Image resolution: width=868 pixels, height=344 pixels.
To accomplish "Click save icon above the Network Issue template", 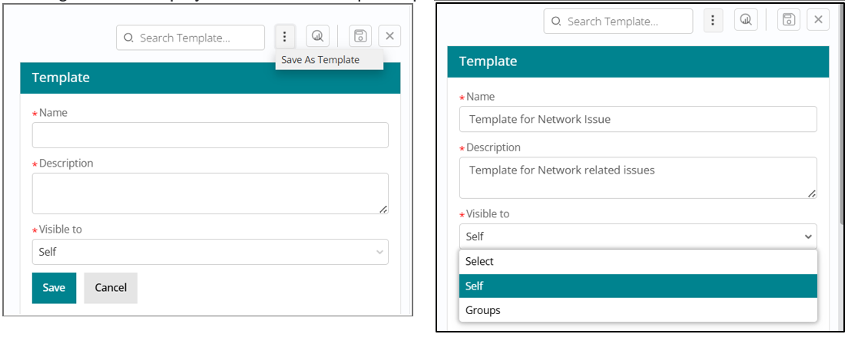I will click(x=787, y=21).
